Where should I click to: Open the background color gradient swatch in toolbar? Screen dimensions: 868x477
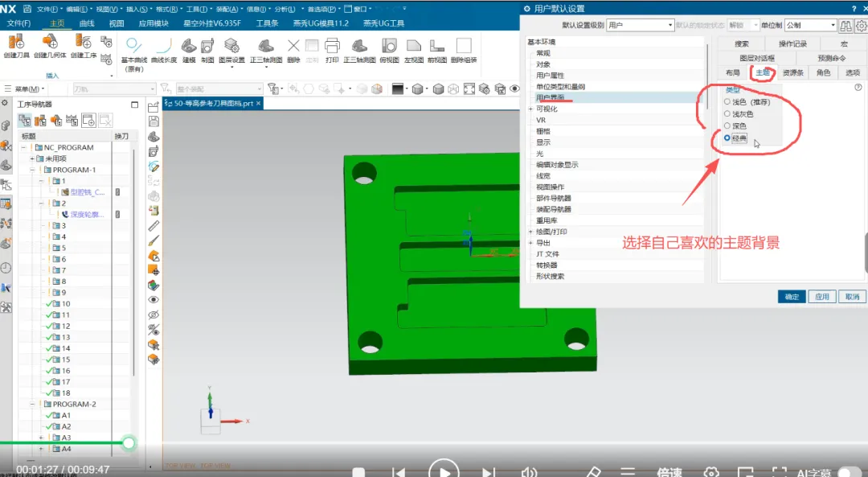tap(398, 88)
